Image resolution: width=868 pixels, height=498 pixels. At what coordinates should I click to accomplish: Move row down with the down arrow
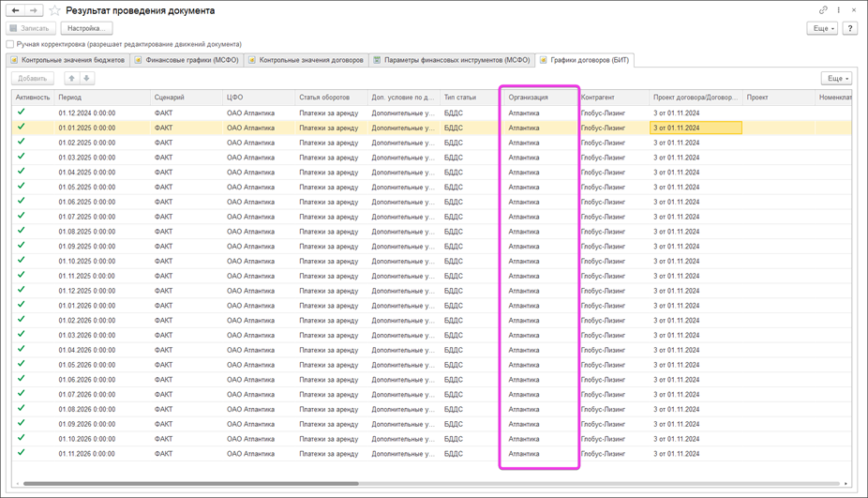point(86,79)
